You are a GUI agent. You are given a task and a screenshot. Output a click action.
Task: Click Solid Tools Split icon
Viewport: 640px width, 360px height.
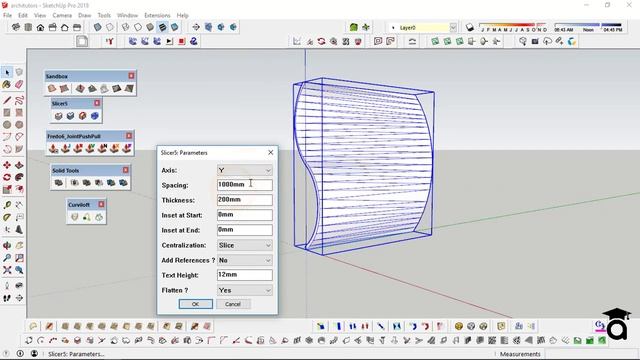tap(123, 182)
